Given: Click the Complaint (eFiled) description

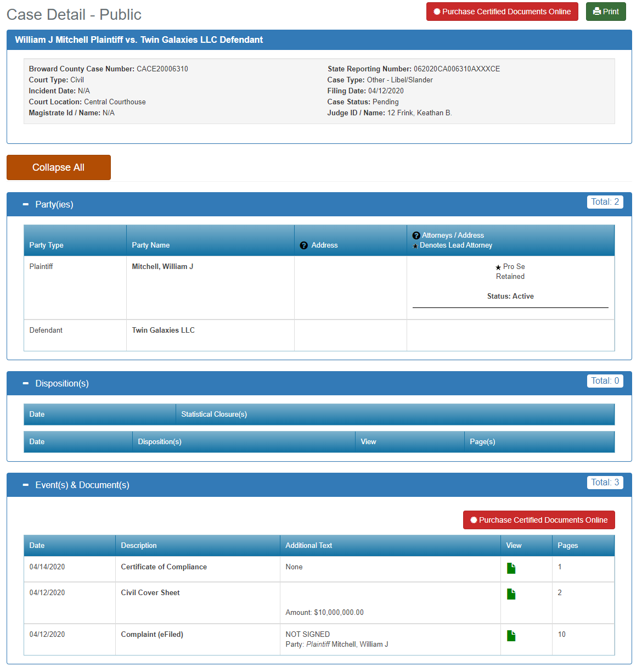Looking at the screenshot, I should pyautogui.click(x=152, y=635).
